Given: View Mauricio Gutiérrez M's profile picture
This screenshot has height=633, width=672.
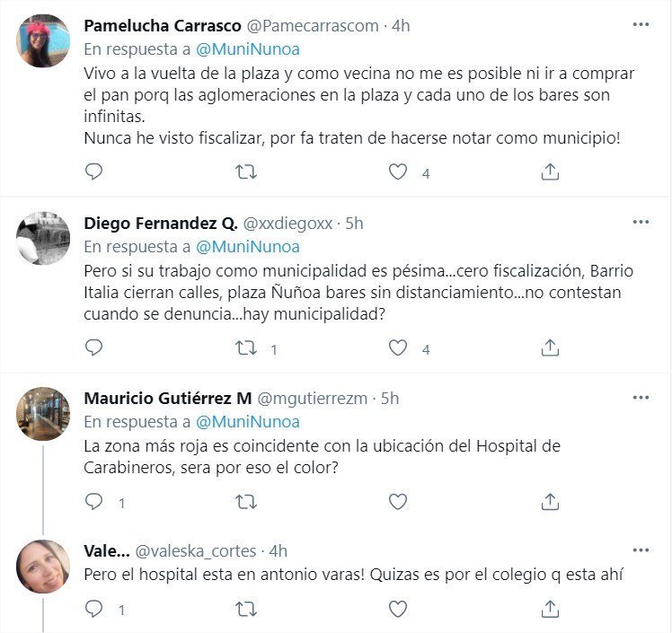Looking at the screenshot, I should (43, 413).
